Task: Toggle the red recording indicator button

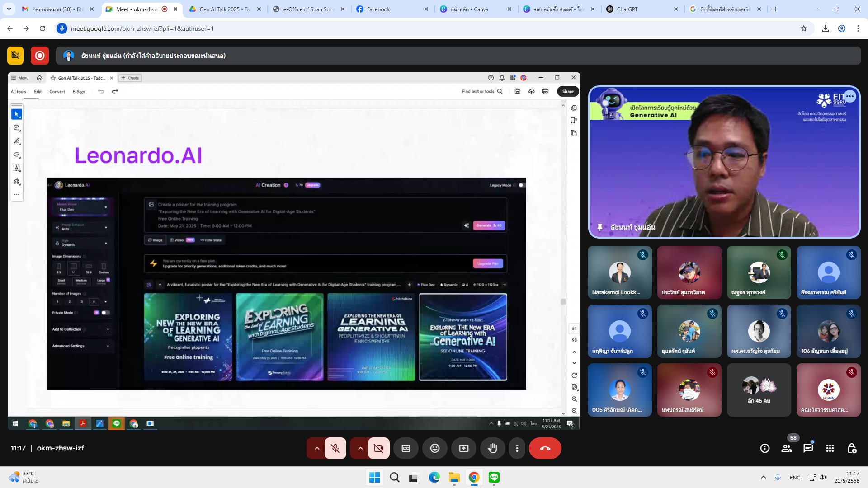Action: tap(40, 56)
